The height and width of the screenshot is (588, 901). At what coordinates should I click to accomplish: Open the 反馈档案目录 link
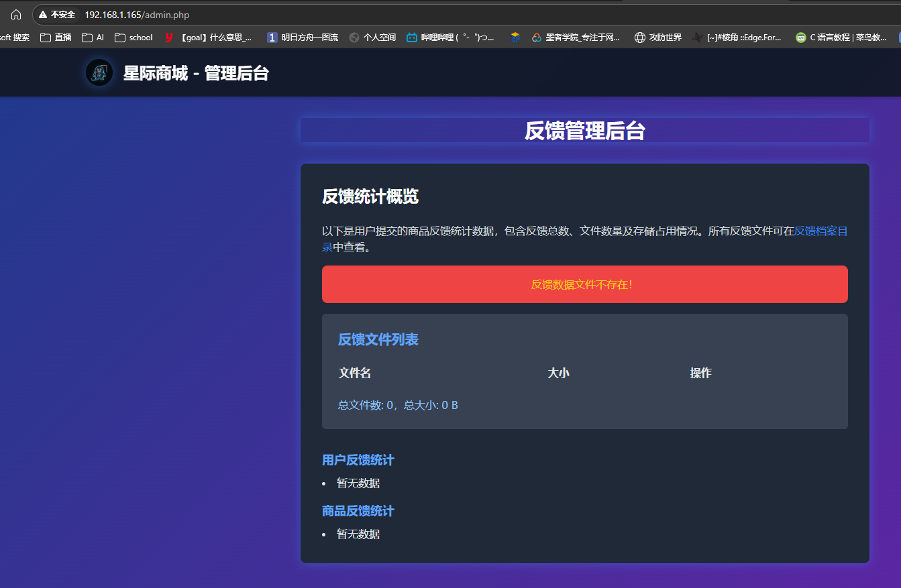coord(820,231)
